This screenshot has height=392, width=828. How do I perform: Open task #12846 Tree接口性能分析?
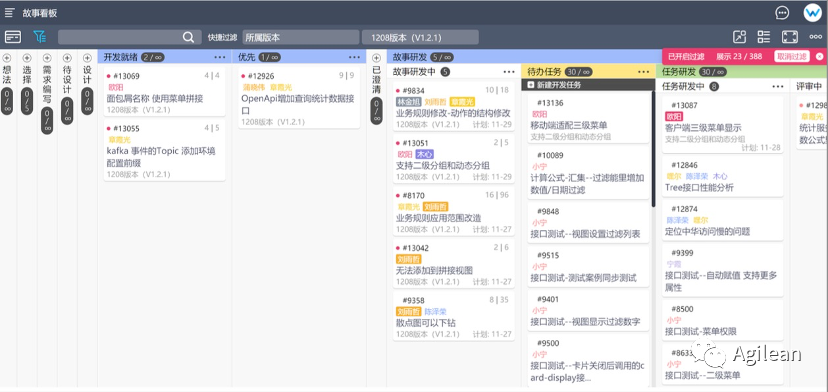(723, 176)
